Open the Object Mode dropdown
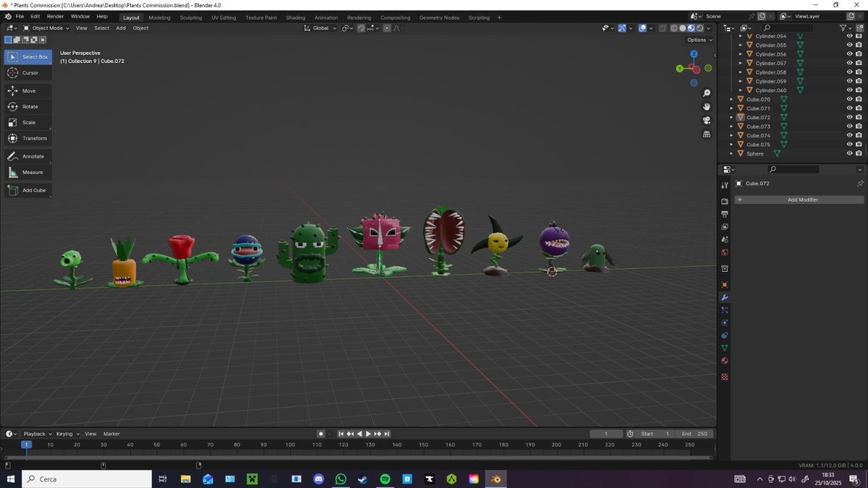868x488 pixels. click(46, 28)
